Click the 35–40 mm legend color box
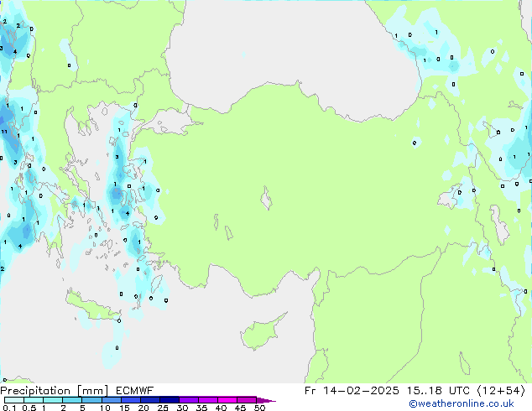The height and width of the screenshot is (411, 532). [207, 400]
